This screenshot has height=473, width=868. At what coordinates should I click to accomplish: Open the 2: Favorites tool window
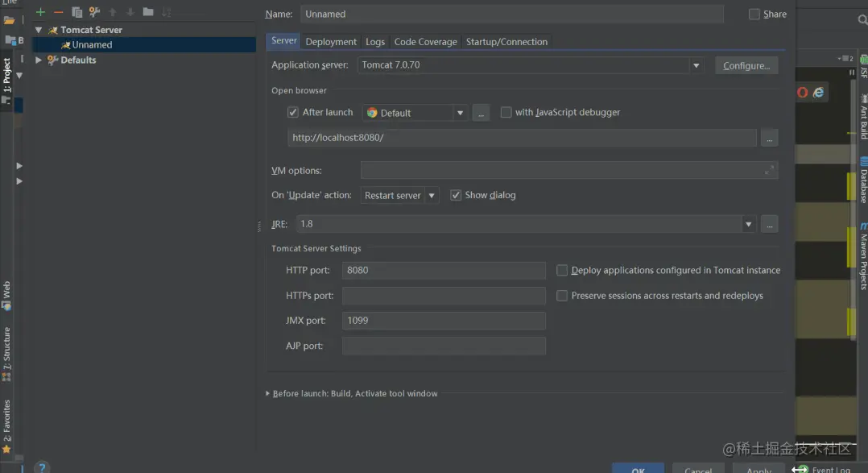click(6, 426)
